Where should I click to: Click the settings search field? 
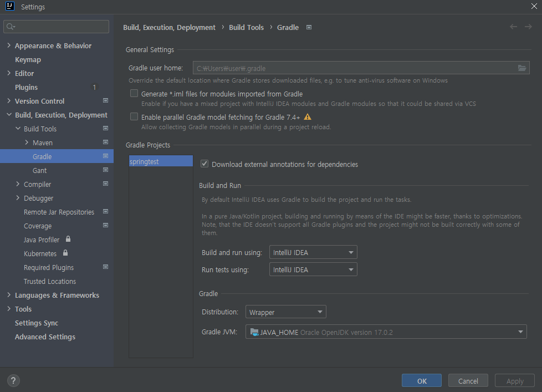click(57, 27)
